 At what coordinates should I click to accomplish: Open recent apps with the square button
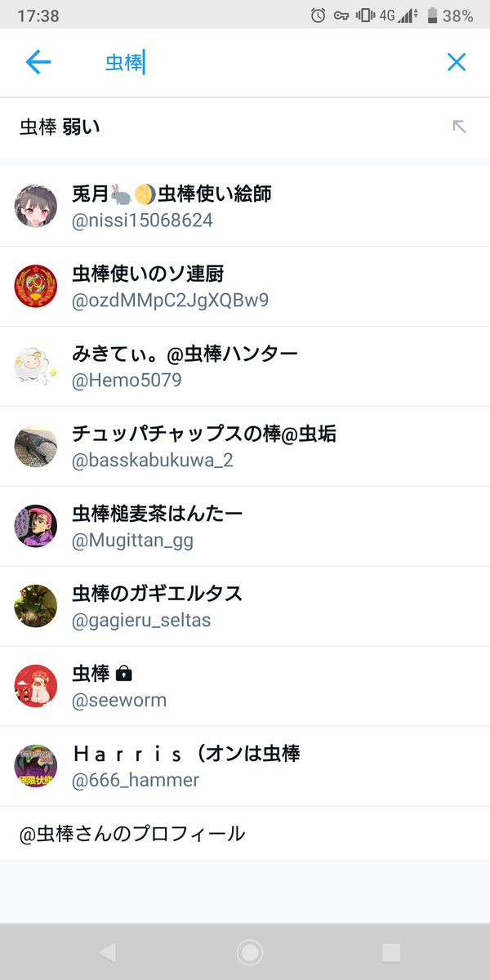click(x=391, y=952)
